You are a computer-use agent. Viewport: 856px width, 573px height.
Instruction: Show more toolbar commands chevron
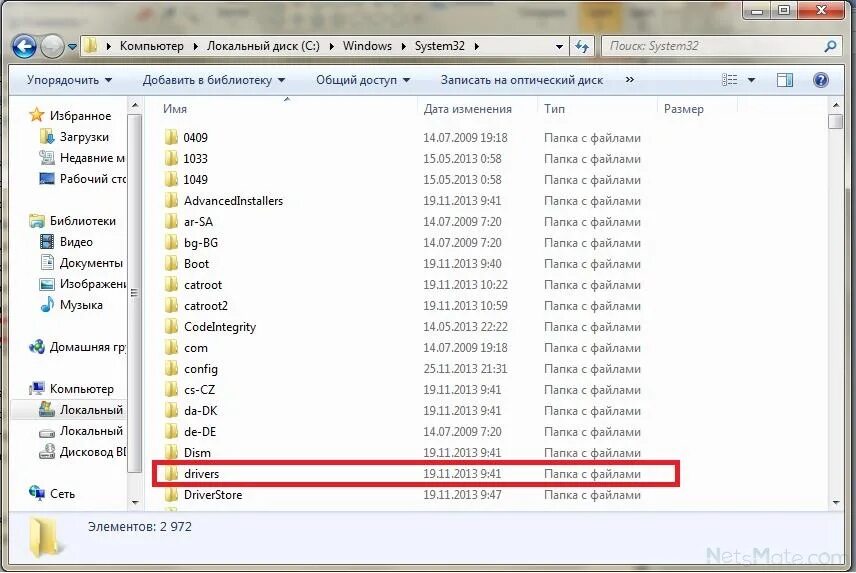pyautogui.click(x=629, y=80)
